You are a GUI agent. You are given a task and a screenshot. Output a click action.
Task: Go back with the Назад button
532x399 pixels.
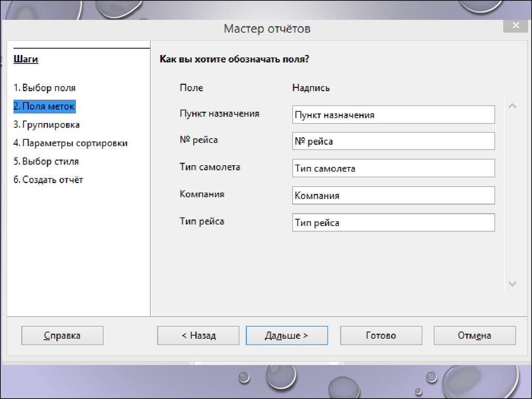point(198,336)
